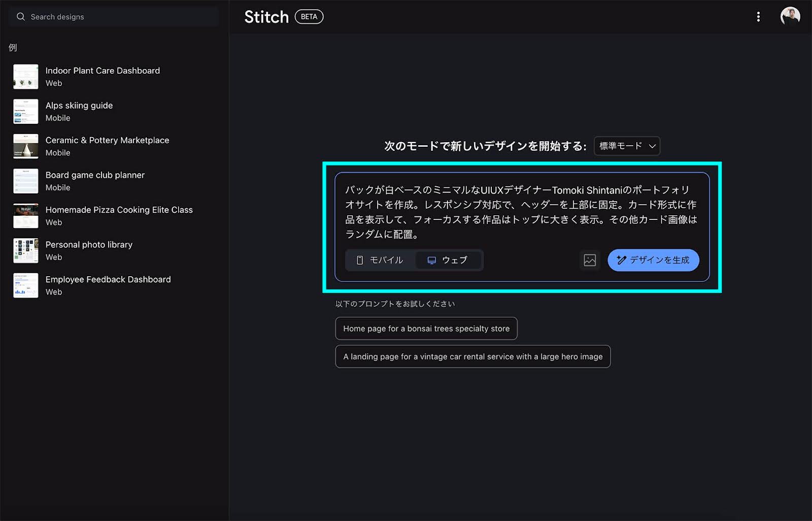This screenshot has width=812, height=521.
Task: Switch to ウェブ device mode
Action: point(448,260)
